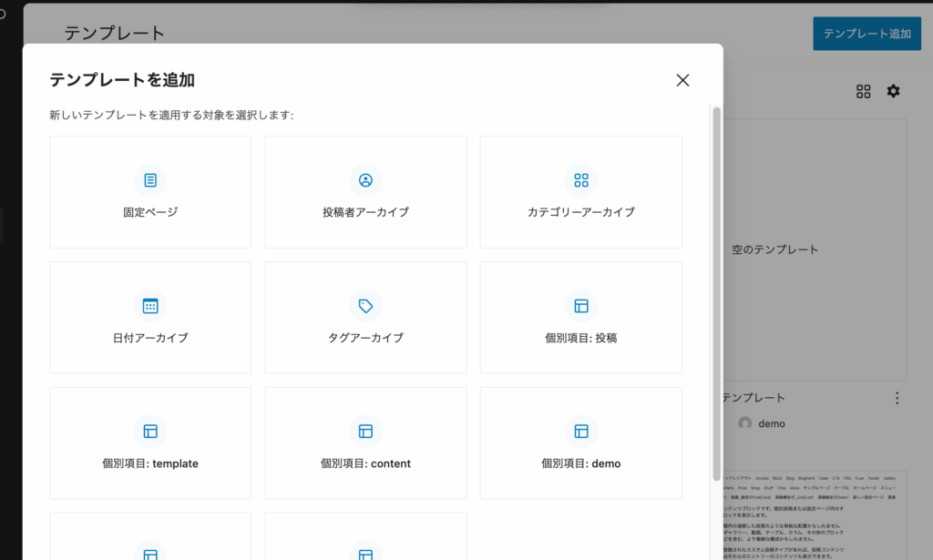Screen dimensions: 933x560
Task: Select the 投稿者アーカイブ author icon
Action: (x=365, y=180)
